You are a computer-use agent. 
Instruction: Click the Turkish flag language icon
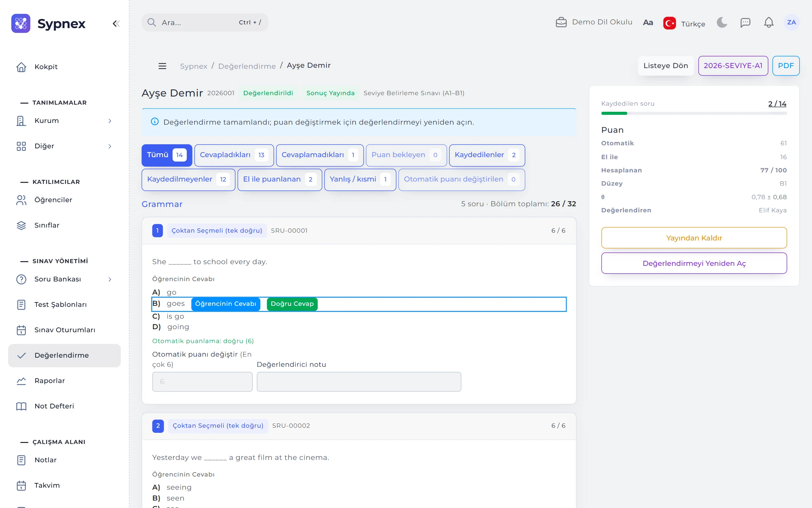669,23
